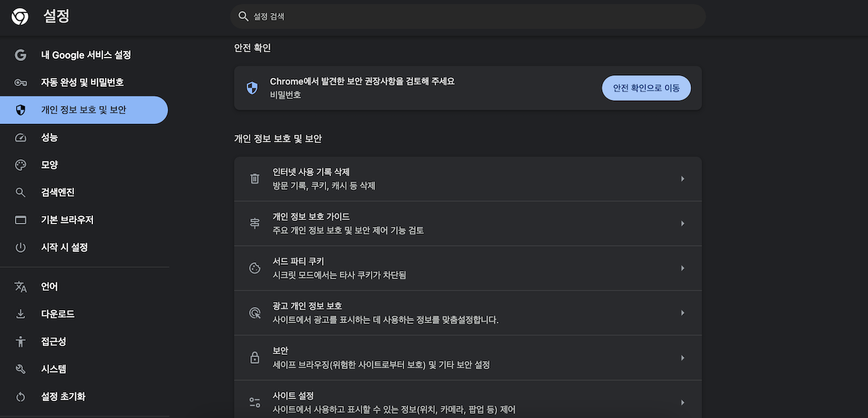The height and width of the screenshot is (418, 868).
Task: Click the wrench icon beside 시스템
Action: pos(21,369)
